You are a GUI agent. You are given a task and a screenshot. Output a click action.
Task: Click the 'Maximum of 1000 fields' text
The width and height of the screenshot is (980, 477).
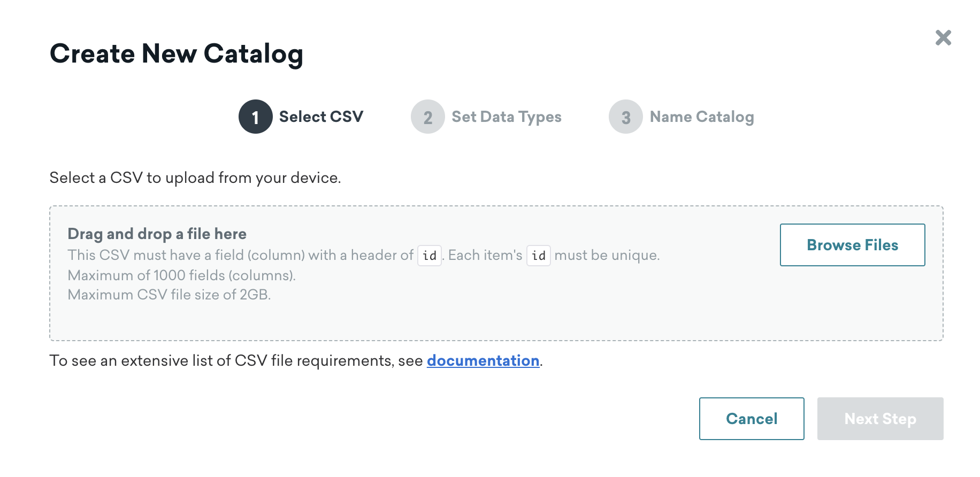click(x=182, y=275)
